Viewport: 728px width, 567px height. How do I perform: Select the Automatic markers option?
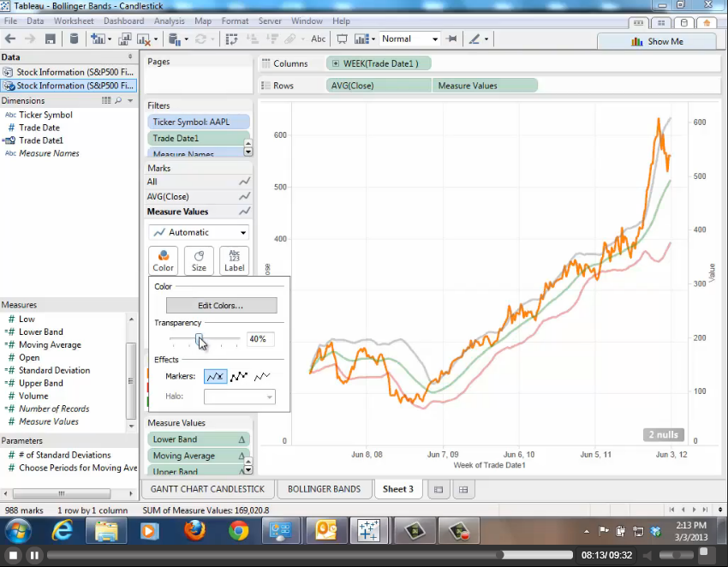pyautogui.click(x=215, y=376)
